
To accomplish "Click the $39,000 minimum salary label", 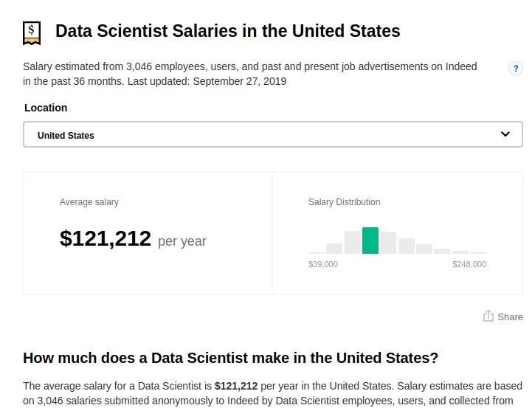I will tap(323, 264).
